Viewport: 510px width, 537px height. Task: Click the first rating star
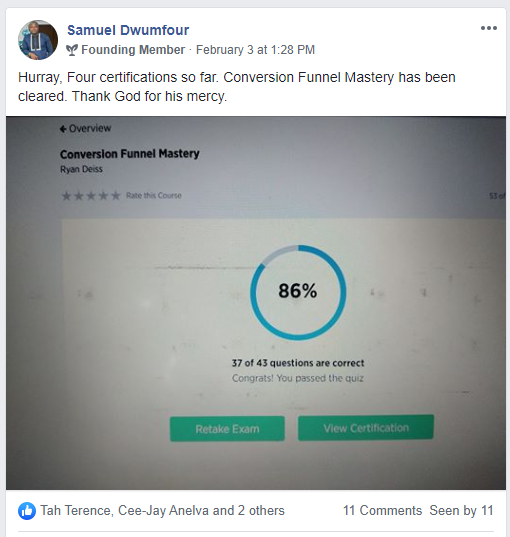[66, 196]
